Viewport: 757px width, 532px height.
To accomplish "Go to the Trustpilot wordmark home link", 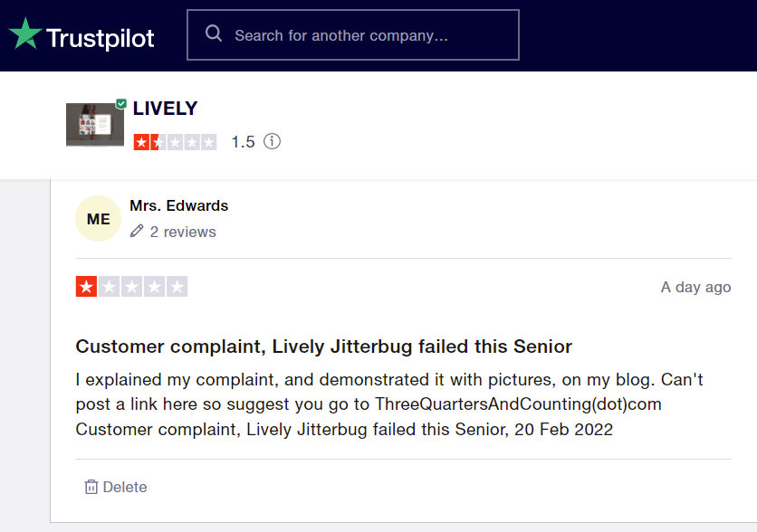I will coord(100,37).
